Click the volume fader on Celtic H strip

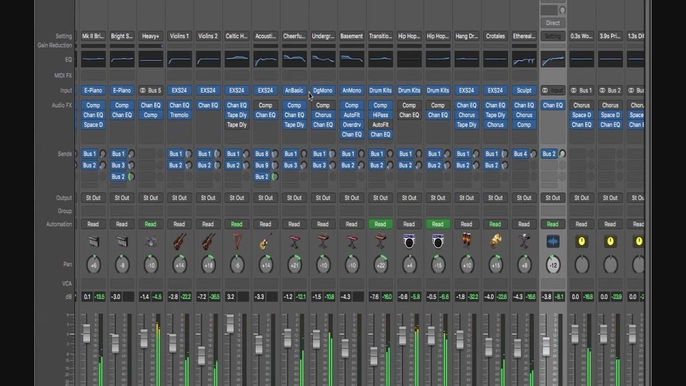[230, 323]
